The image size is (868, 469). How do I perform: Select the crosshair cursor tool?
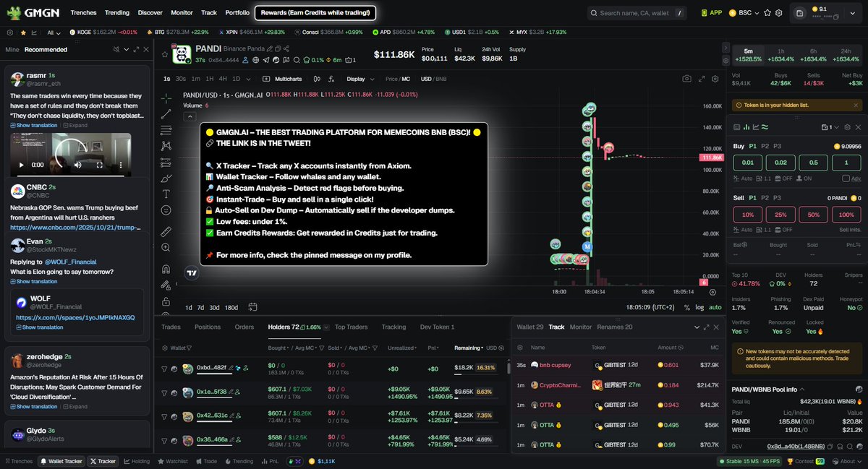(166, 98)
